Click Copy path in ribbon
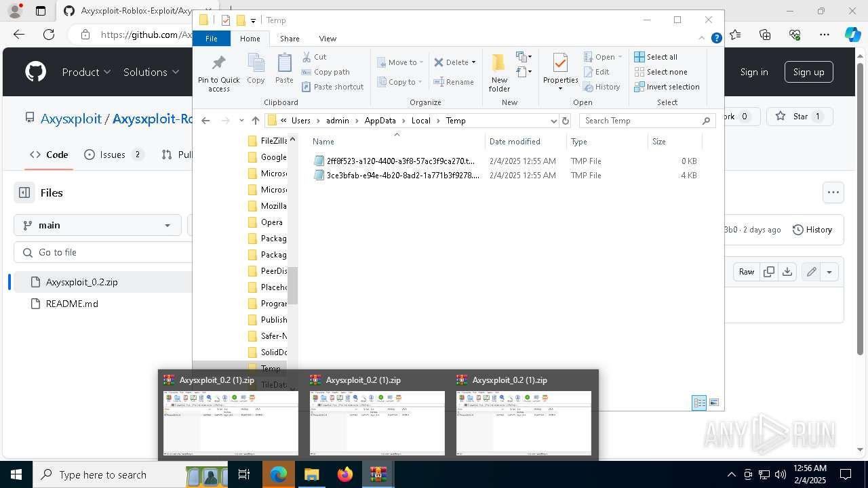The height and width of the screenshot is (488, 868). pos(325,72)
